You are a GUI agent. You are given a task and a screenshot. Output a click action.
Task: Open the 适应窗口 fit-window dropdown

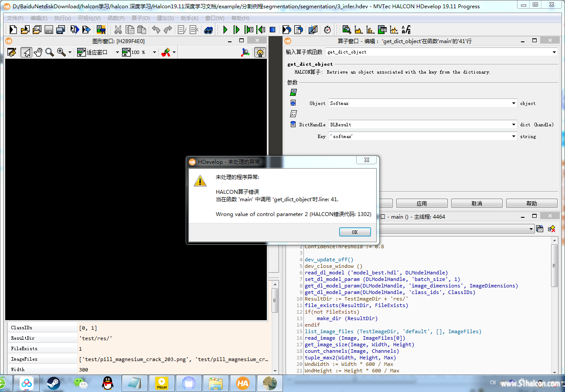tap(117, 52)
